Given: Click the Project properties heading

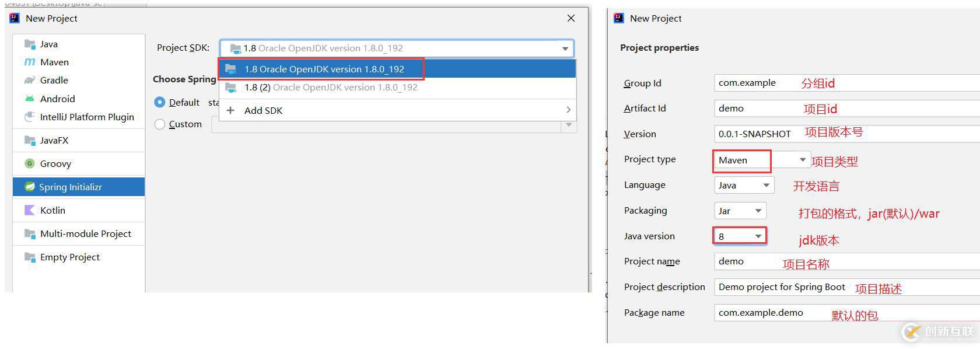Looking at the screenshot, I should 659,47.
